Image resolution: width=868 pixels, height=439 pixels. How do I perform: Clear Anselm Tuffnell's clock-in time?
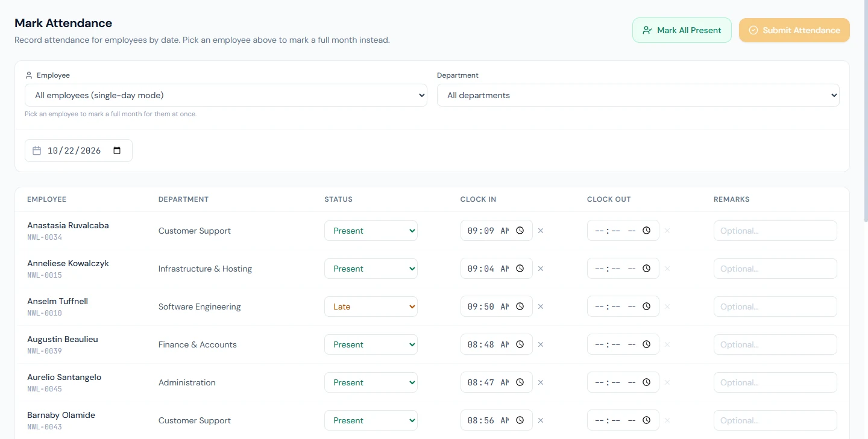(x=541, y=307)
